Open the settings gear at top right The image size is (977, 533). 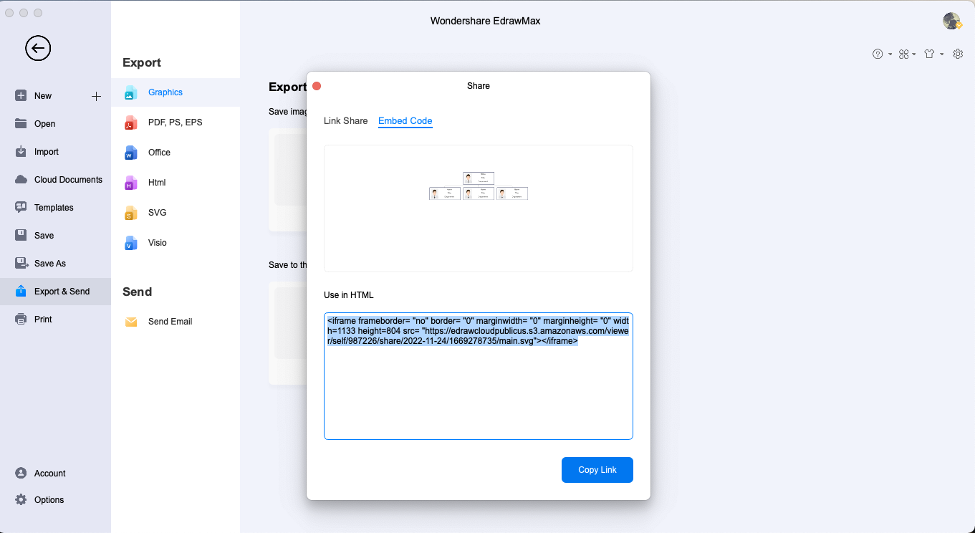tap(958, 54)
